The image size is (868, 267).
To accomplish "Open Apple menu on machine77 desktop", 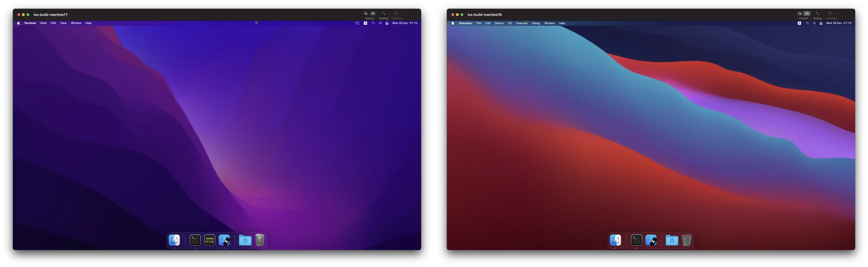I will [x=19, y=23].
